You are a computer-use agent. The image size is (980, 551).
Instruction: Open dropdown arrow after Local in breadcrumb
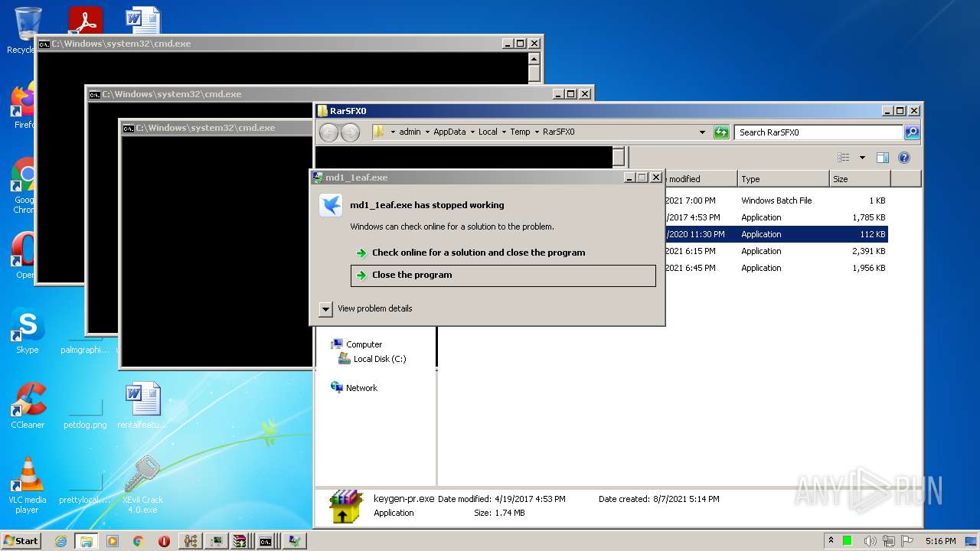point(504,132)
